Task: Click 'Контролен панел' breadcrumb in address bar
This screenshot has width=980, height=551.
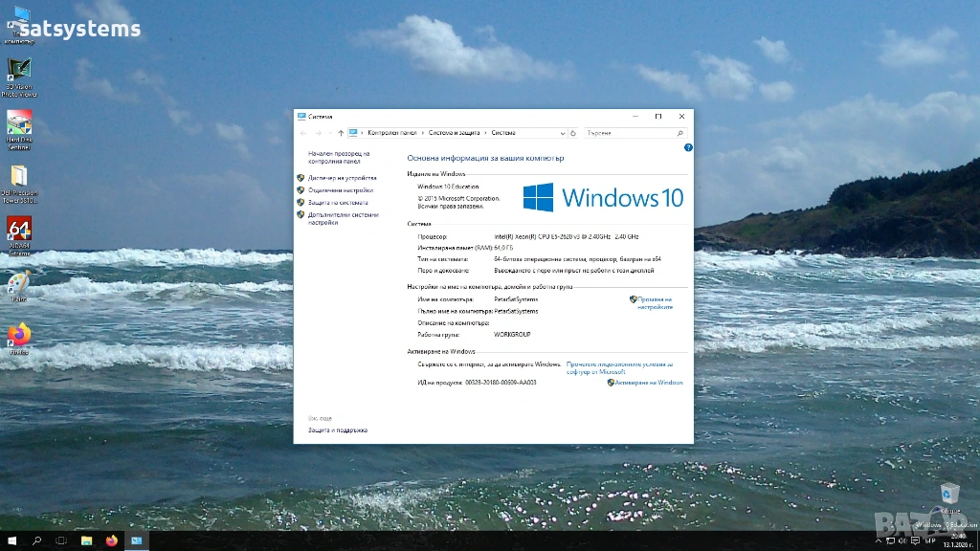Action: point(392,133)
